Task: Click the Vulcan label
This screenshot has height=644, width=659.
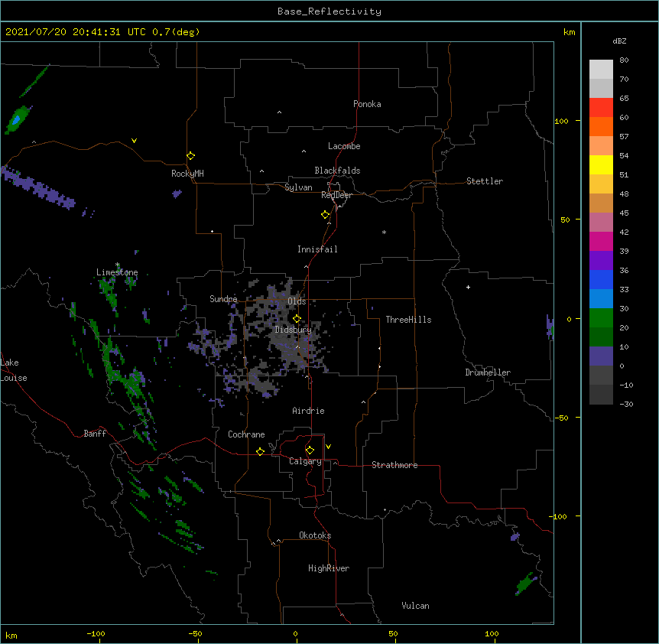Action: point(415,606)
